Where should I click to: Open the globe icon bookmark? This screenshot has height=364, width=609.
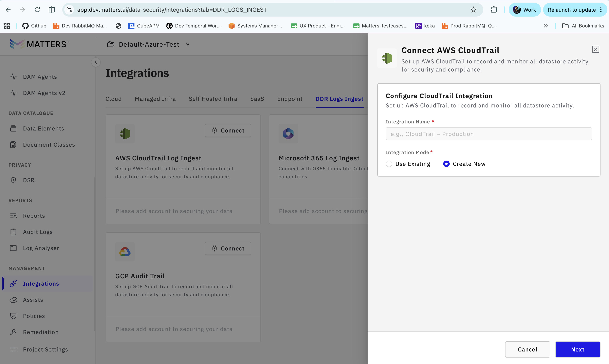coord(118,26)
